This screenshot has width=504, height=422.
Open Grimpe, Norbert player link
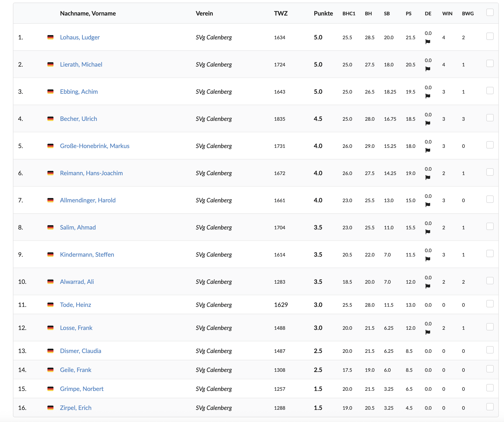tap(82, 389)
